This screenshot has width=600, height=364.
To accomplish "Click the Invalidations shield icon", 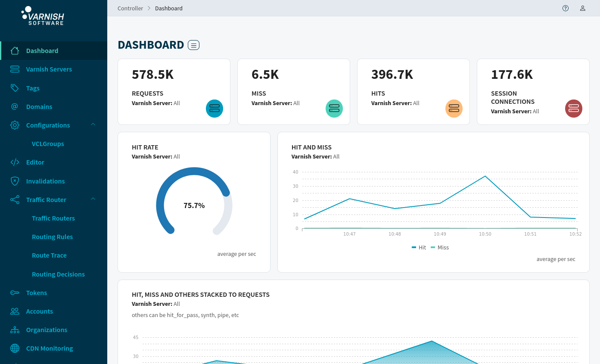I will (x=15, y=181).
